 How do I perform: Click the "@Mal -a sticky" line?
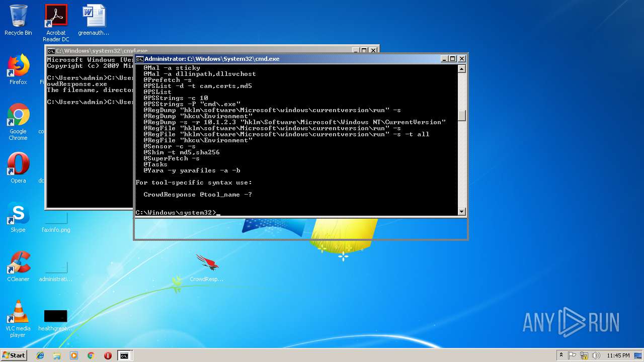coord(172,68)
